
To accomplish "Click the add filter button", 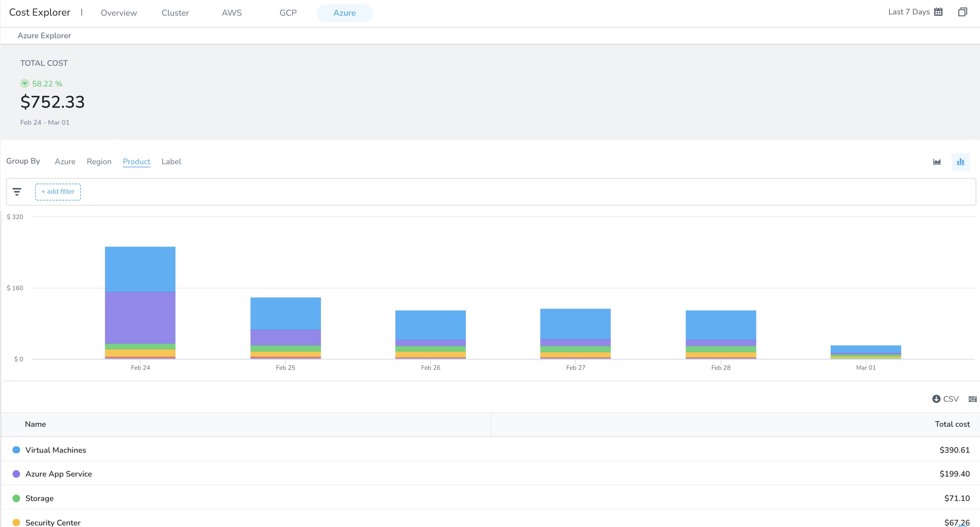I will 58,192.
